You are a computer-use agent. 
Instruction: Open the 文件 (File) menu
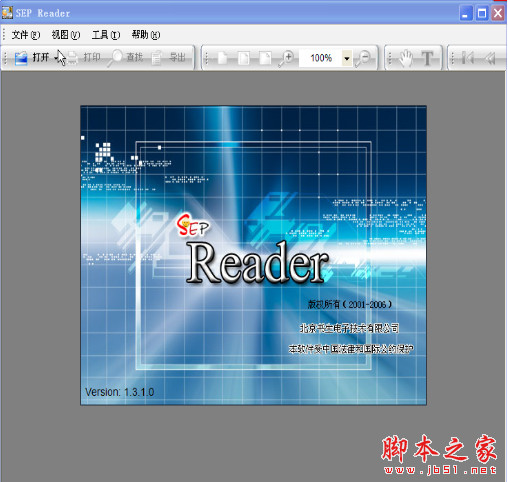click(26, 35)
